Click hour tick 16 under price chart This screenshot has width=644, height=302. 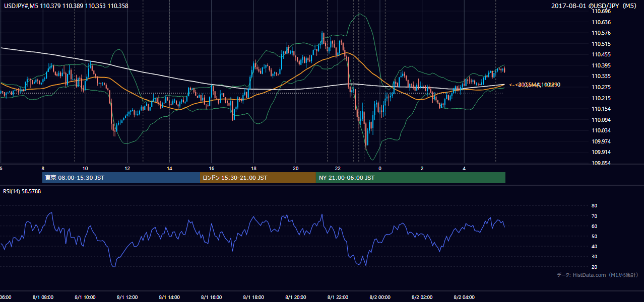point(212,169)
